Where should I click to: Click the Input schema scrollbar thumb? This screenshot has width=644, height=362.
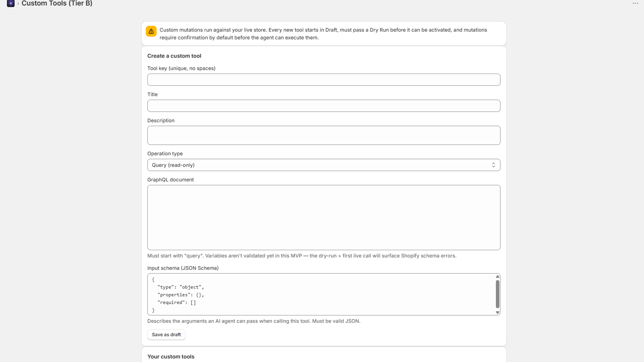(x=497, y=294)
